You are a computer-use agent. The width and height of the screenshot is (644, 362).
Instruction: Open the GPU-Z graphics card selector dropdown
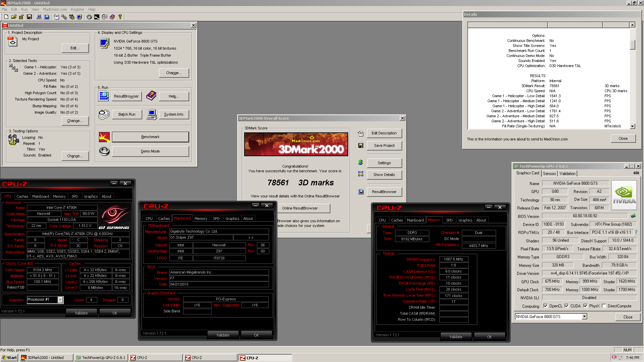[x=585, y=316]
